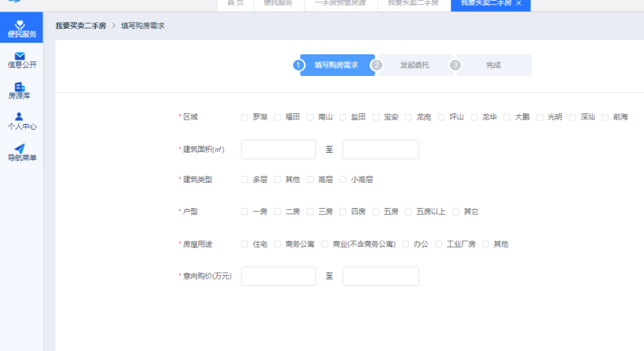Screen dimensions: 644x351
Task: Click the minimum 意向购价 input field
Action: pyautogui.click(x=278, y=276)
